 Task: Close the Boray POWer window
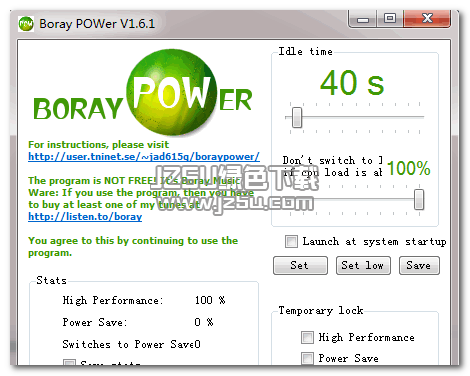(x=427, y=19)
